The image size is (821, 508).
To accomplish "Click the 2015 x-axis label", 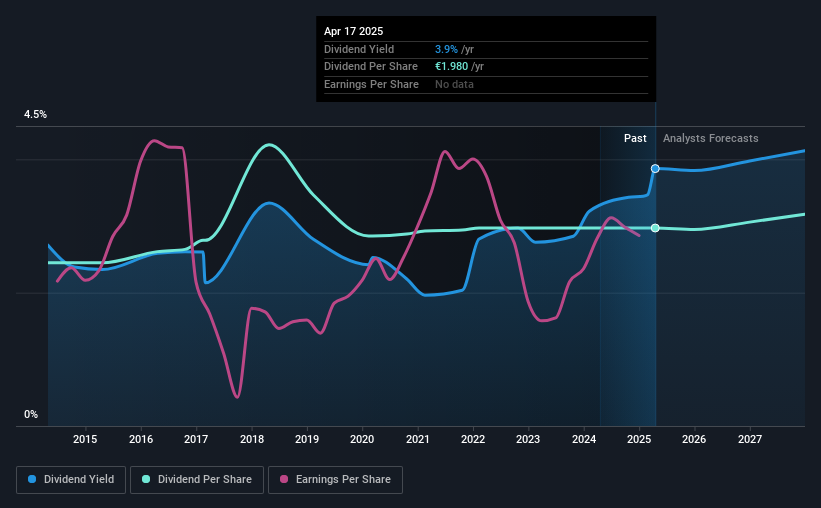I will pyautogui.click(x=85, y=439).
